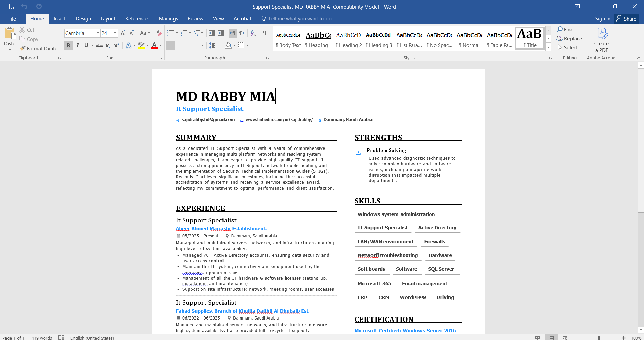Click the Tell me search box

click(301, 19)
